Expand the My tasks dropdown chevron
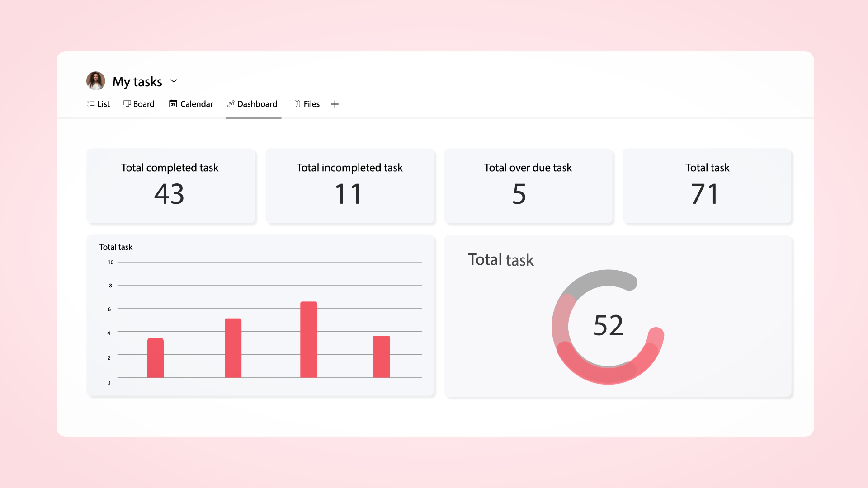 pos(174,81)
